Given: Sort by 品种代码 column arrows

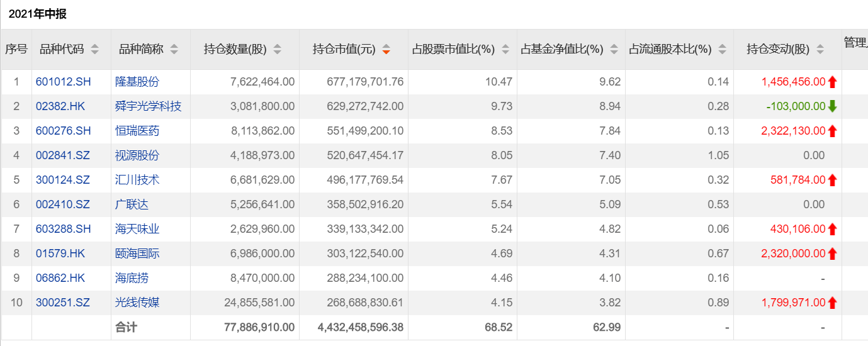Looking at the screenshot, I should (x=94, y=49).
